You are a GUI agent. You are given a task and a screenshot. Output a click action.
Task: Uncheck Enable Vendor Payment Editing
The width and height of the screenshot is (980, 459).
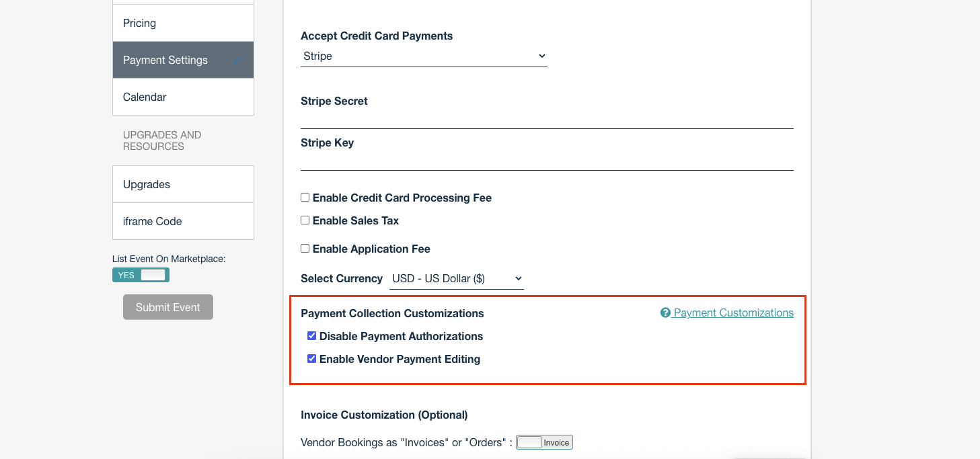click(311, 359)
